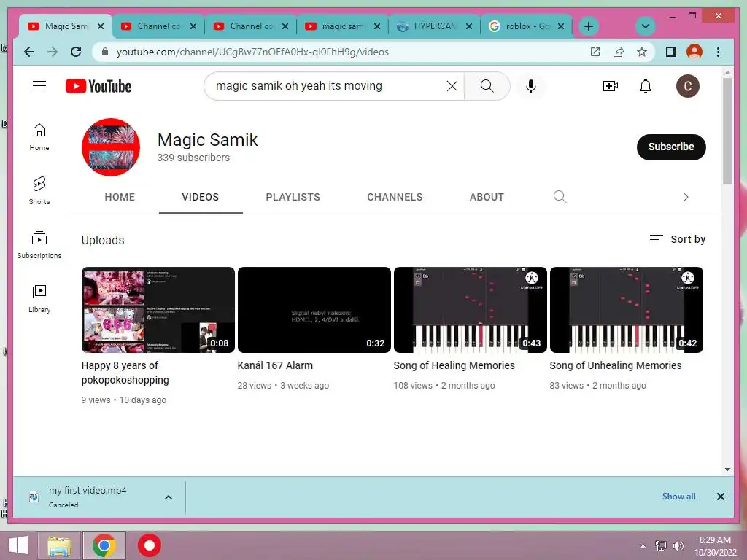
Task: Open the account avatar 'C' menu
Action: coord(687,86)
